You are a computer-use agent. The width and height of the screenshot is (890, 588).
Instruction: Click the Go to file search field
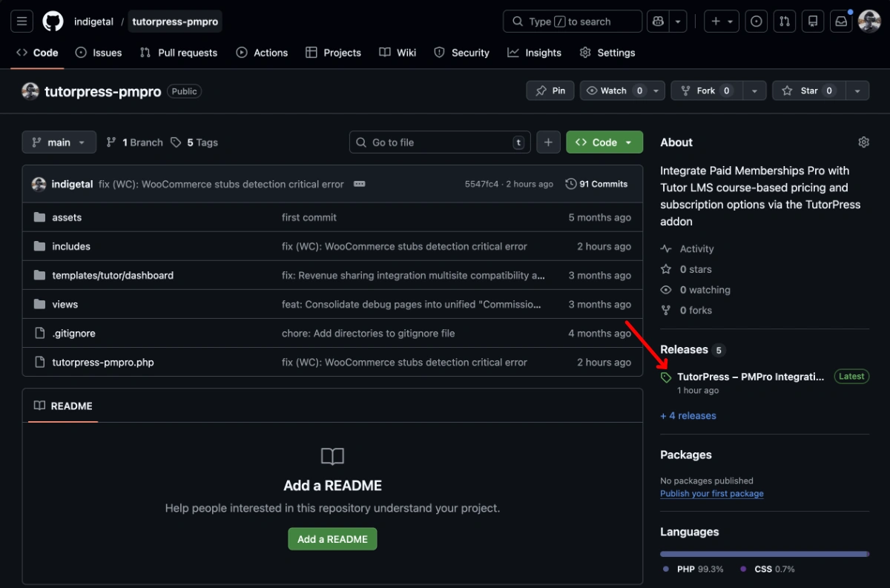click(x=439, y=142)
